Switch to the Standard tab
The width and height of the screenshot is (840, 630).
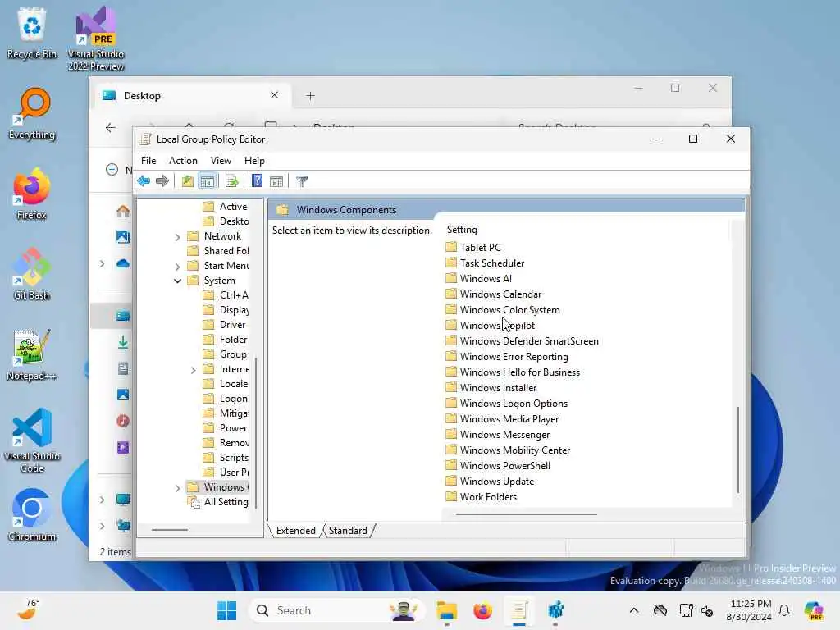pyautogui.click(x=348, y=531)
